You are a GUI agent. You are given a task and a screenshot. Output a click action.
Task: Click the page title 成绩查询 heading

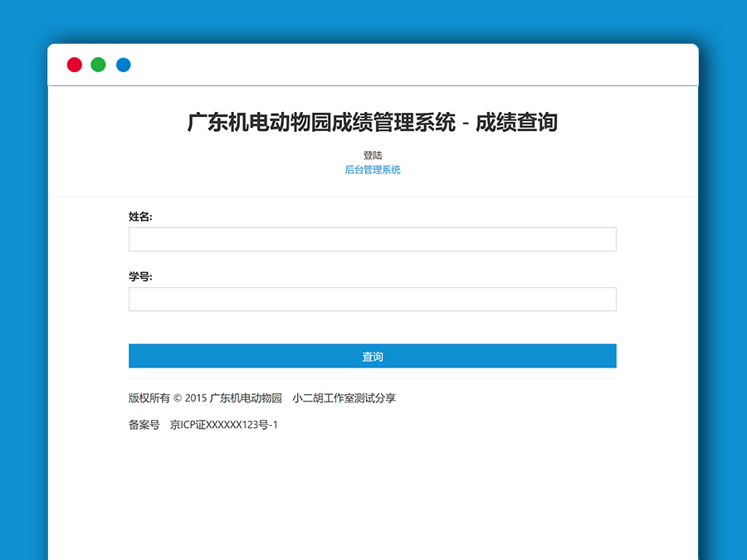[x=517, y=122]
